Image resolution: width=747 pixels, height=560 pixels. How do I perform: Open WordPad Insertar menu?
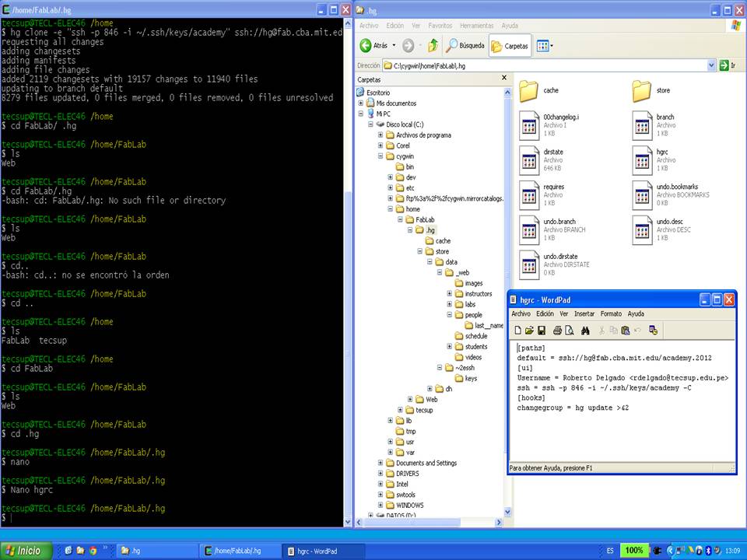[584, 313]
